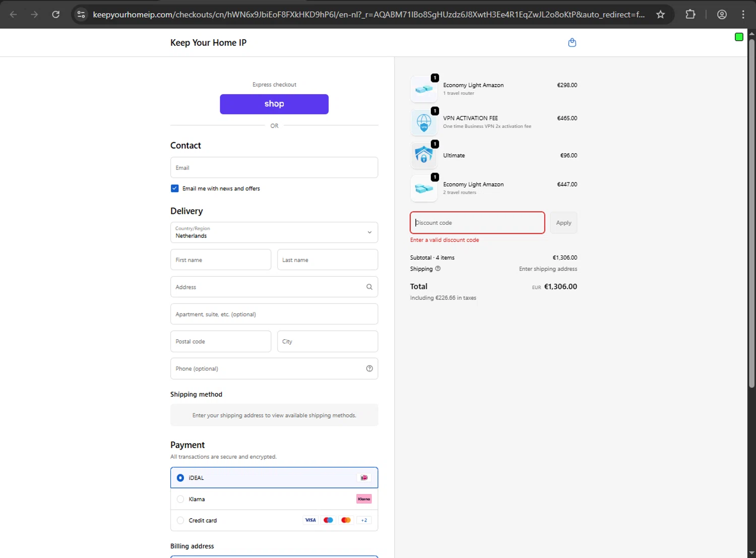Click 'Including €226.66 in taxes' text
This screenshot has width=756, height=558.
443,298
